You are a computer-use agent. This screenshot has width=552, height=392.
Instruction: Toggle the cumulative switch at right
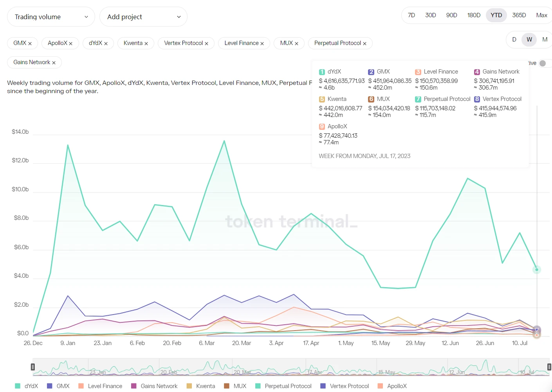click(543, 63)
